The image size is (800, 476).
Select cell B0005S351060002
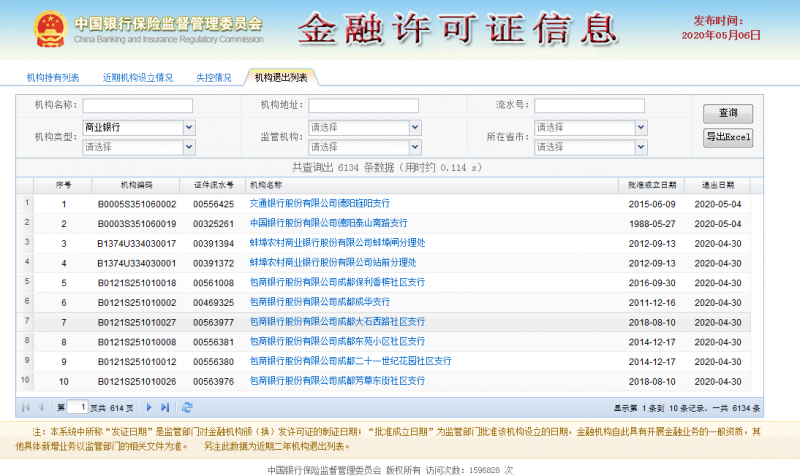(x=137, y=204)
